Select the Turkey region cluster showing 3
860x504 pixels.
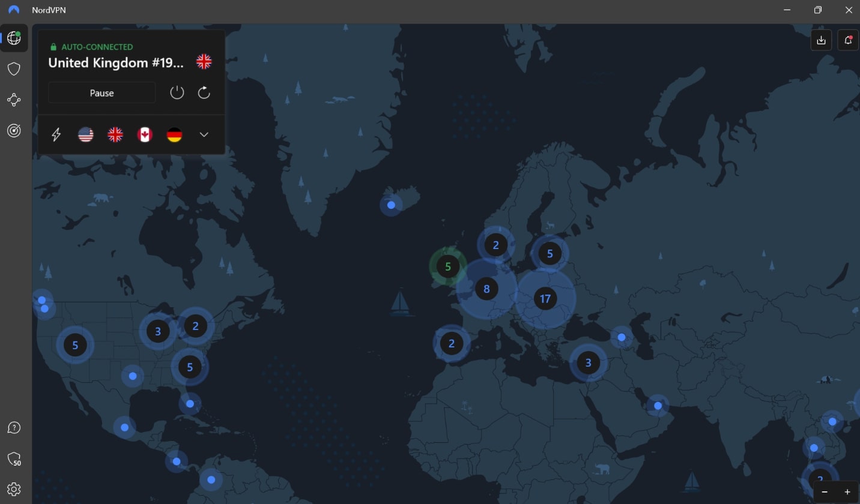pyautogui.click(x=588, y=362)
